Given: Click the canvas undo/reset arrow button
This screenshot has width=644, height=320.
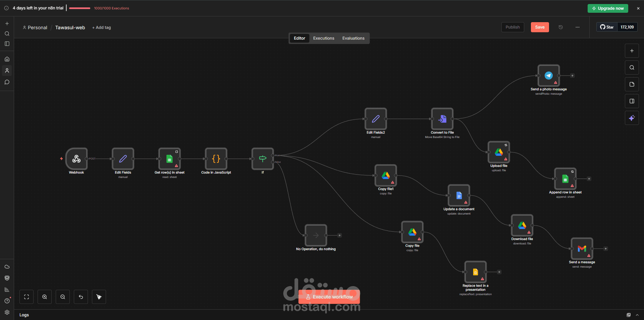Looking at the screenshot, I should click(x=81, y=297).
